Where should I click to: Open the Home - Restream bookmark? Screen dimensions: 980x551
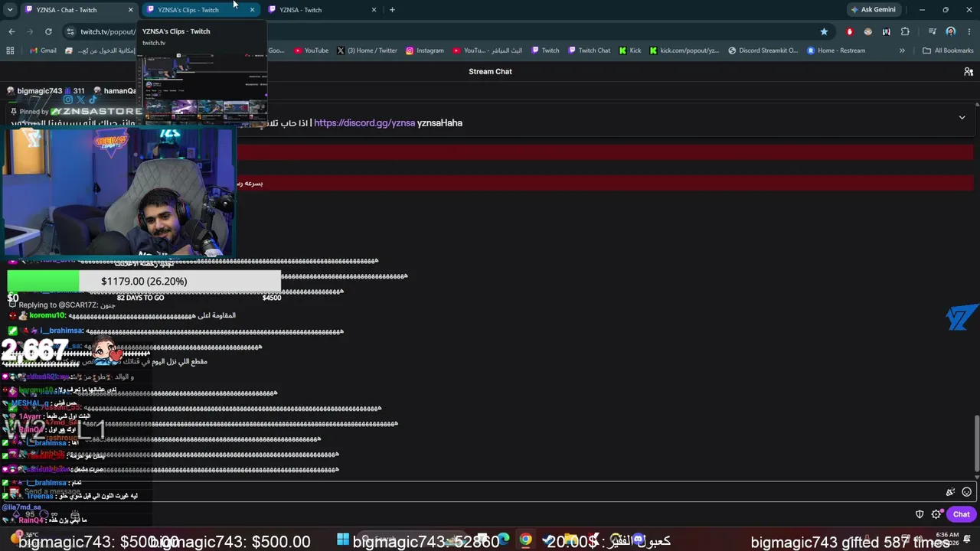point(836,51)
